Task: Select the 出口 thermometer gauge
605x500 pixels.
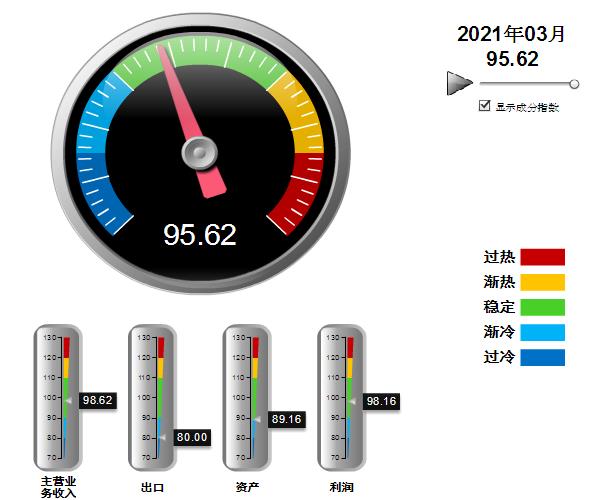Action: pos(152,398)
